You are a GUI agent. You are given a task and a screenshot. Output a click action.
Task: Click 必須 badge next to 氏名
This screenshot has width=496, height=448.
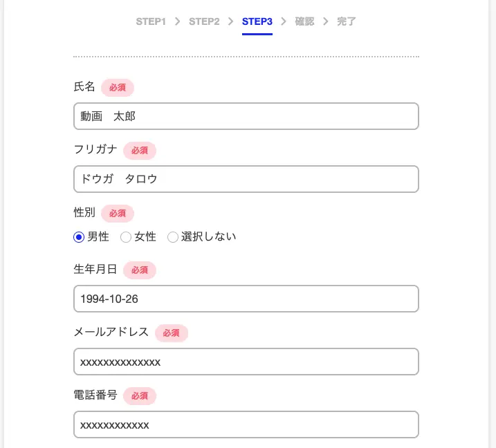pyautogui.click(x=118, y=88)
